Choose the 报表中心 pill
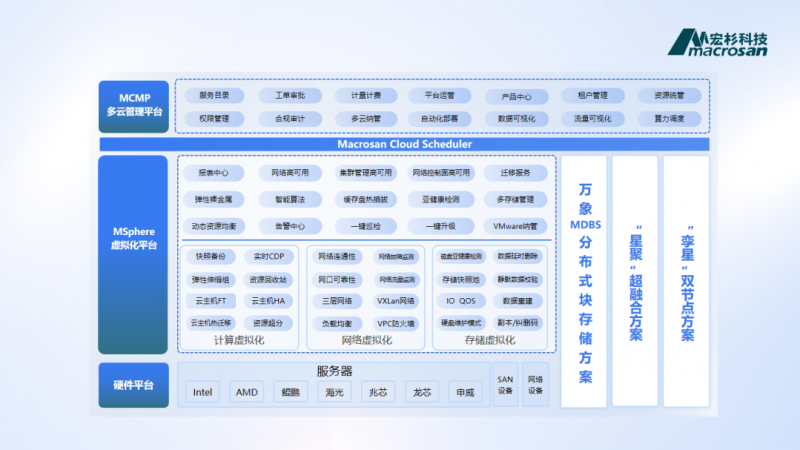Image resolution: width=800 pixels, height=450 pixels. pos(214,173)
